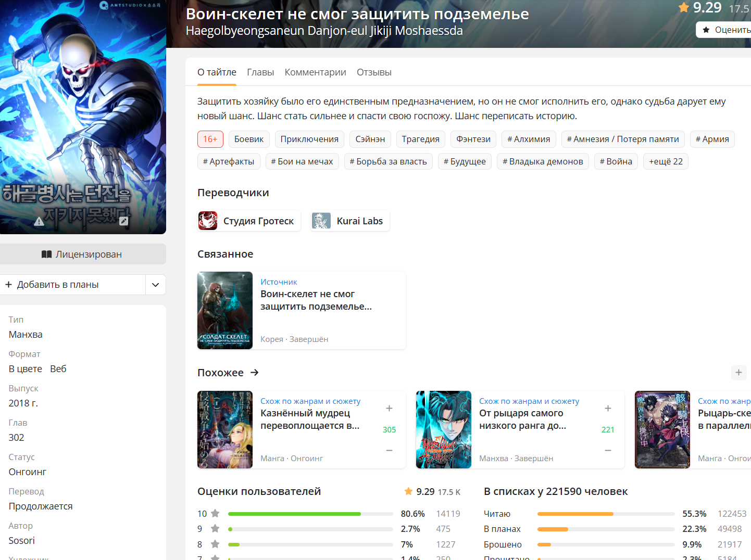The height and width of the screenshot is (560, 751).
Task: Downvote similarity for От рыцаря самого низкого ранга
Action: pyautogui.click(x=608, y=450)
